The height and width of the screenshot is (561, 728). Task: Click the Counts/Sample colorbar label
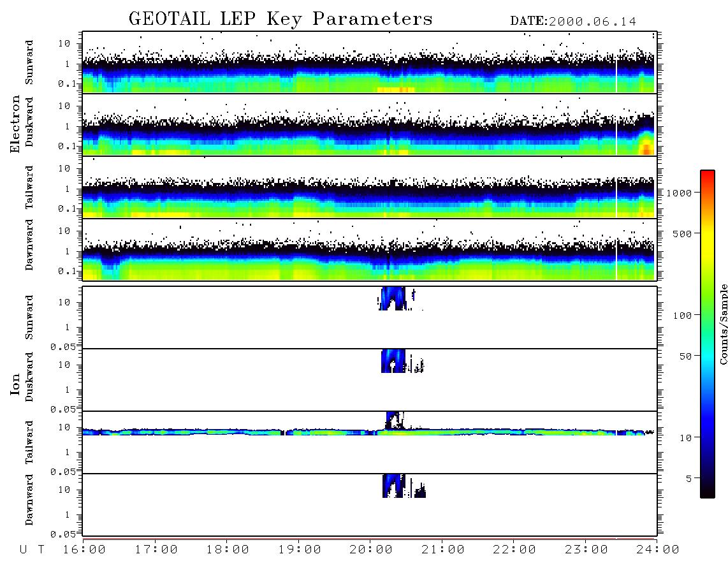723,324
